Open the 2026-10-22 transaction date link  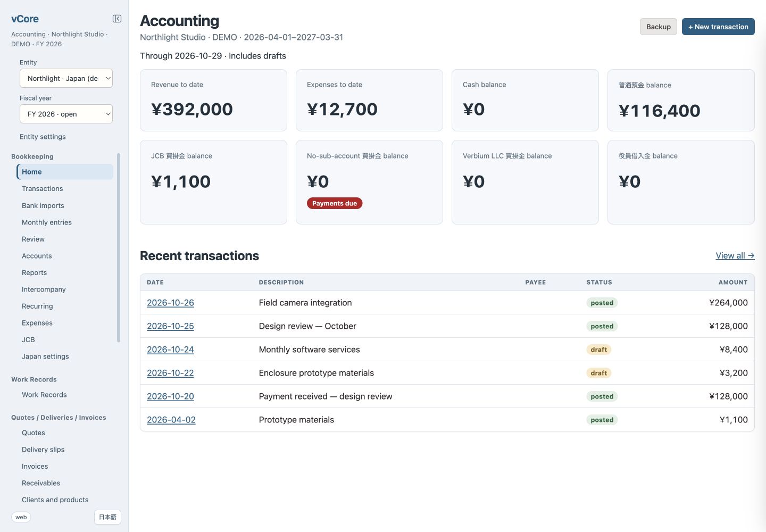tap(170, 373)
